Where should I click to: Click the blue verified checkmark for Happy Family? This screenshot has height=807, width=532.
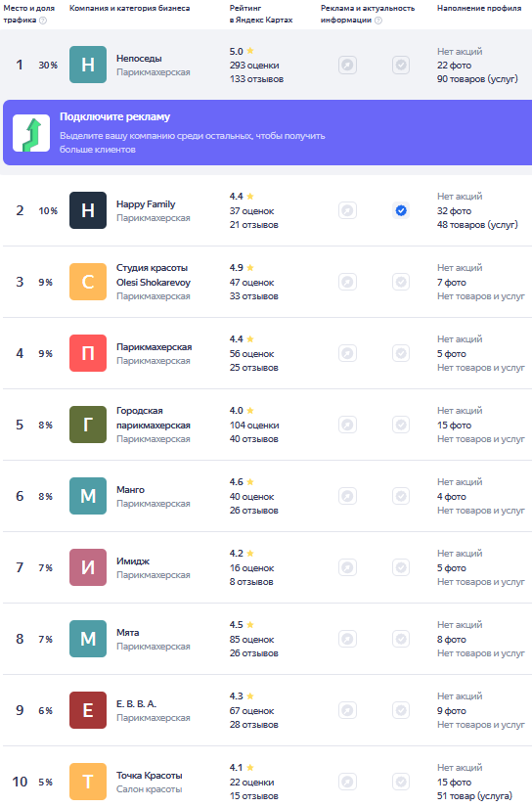coord(401,210)
